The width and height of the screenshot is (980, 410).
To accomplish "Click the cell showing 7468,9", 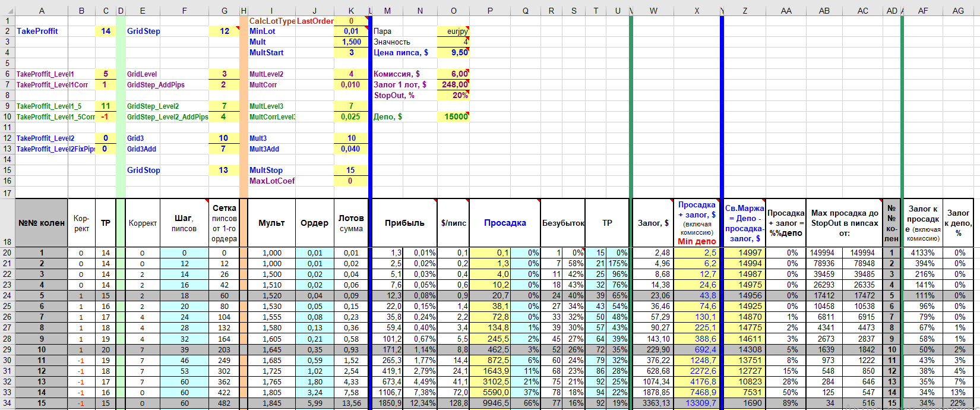I will [697, 392].
